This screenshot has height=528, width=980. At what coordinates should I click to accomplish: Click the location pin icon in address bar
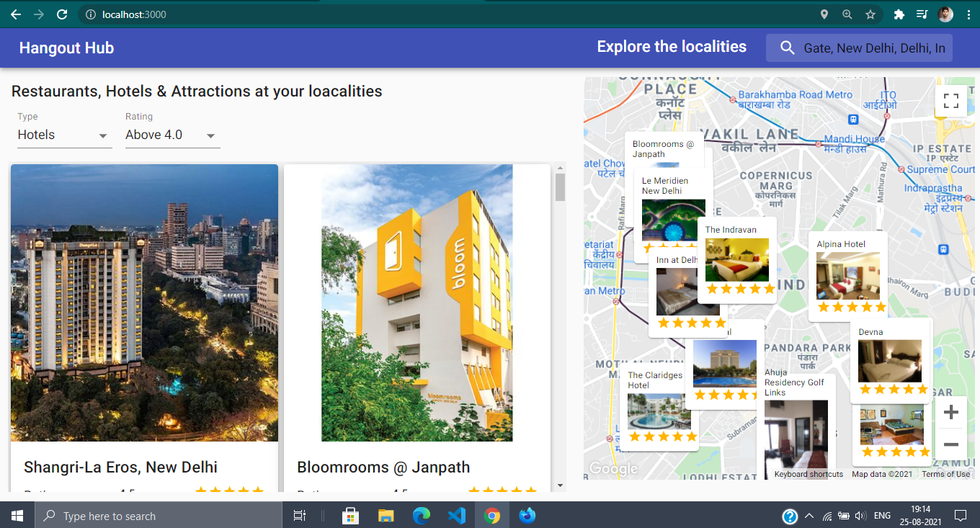pos(824,14)
